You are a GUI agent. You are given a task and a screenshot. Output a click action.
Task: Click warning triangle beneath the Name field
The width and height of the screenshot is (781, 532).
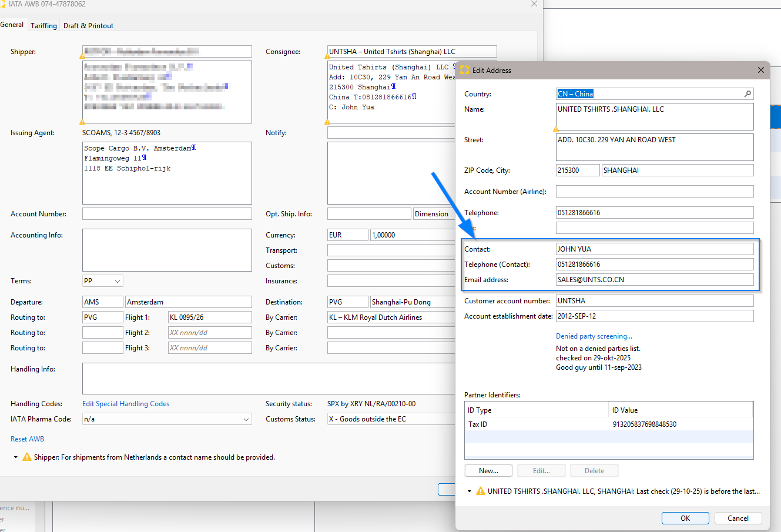(556, 129)
